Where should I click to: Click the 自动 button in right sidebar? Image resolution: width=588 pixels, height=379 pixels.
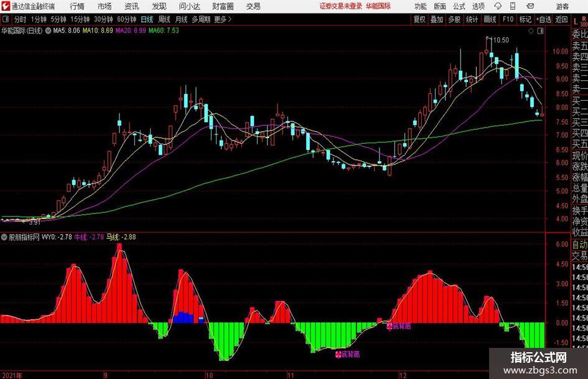(x=580, y=245)
